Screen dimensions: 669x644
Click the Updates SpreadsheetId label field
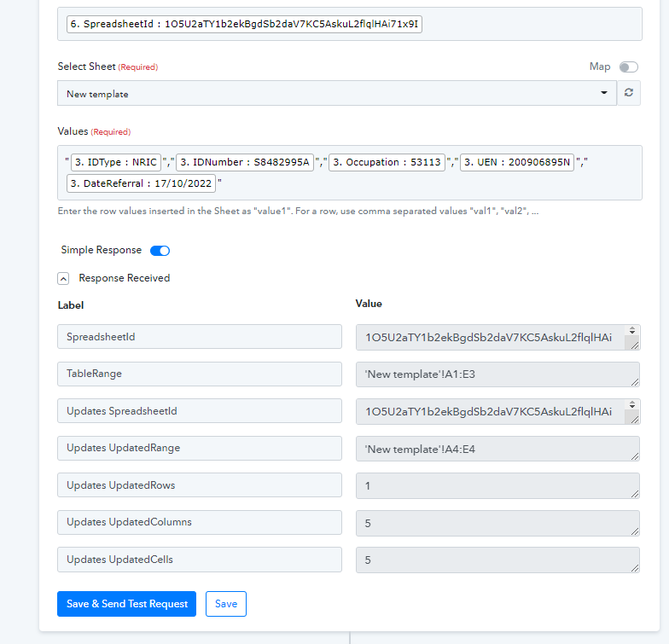pos(200,411)
